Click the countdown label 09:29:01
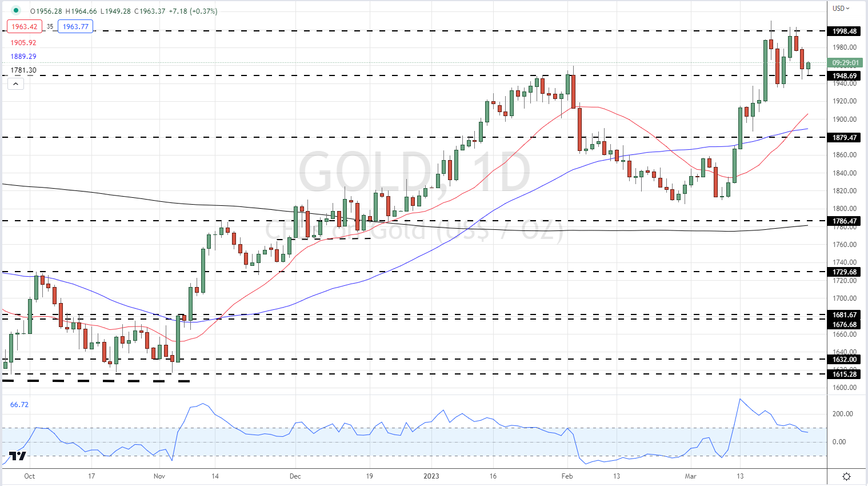 (845, 63)
